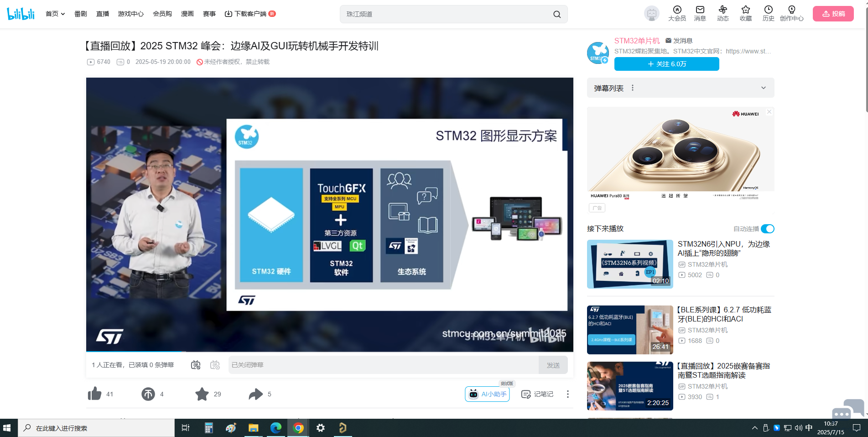Click the danmaku text input field

[x=383, y=365]
